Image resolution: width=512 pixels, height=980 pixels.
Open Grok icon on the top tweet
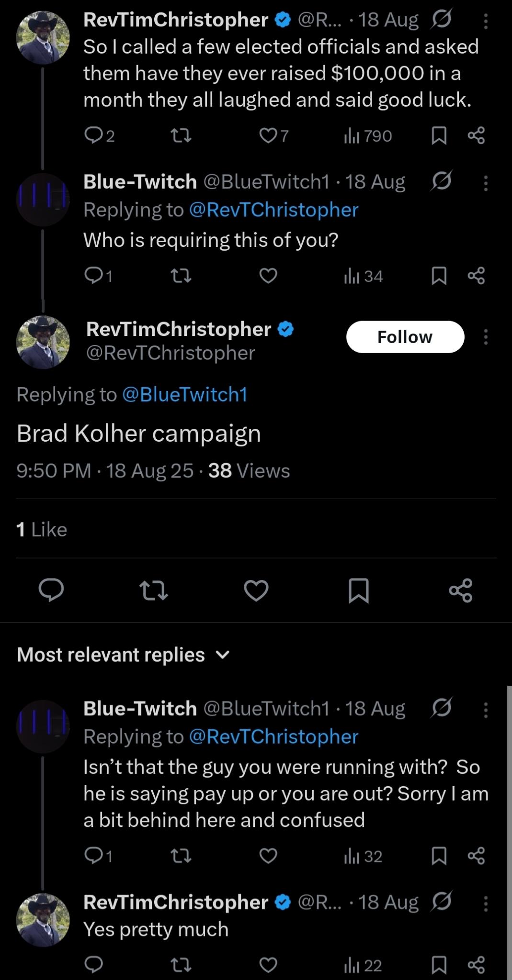(441, 20)
